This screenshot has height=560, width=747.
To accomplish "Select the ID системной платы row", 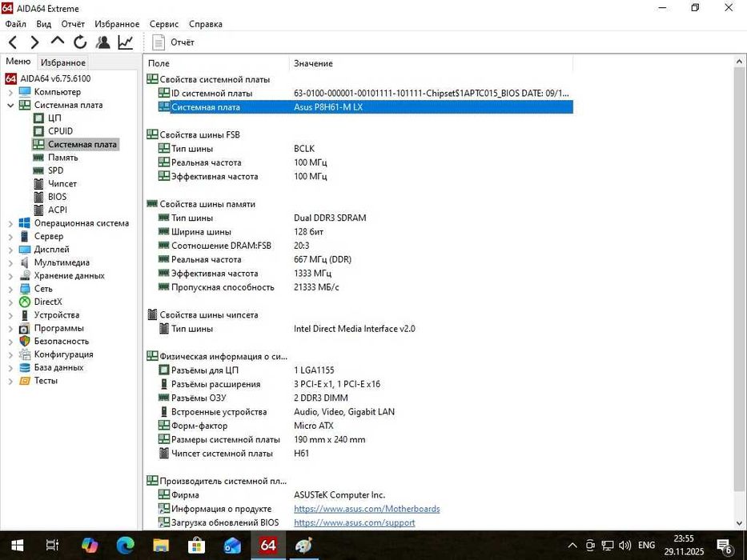I will coord(359,94).
